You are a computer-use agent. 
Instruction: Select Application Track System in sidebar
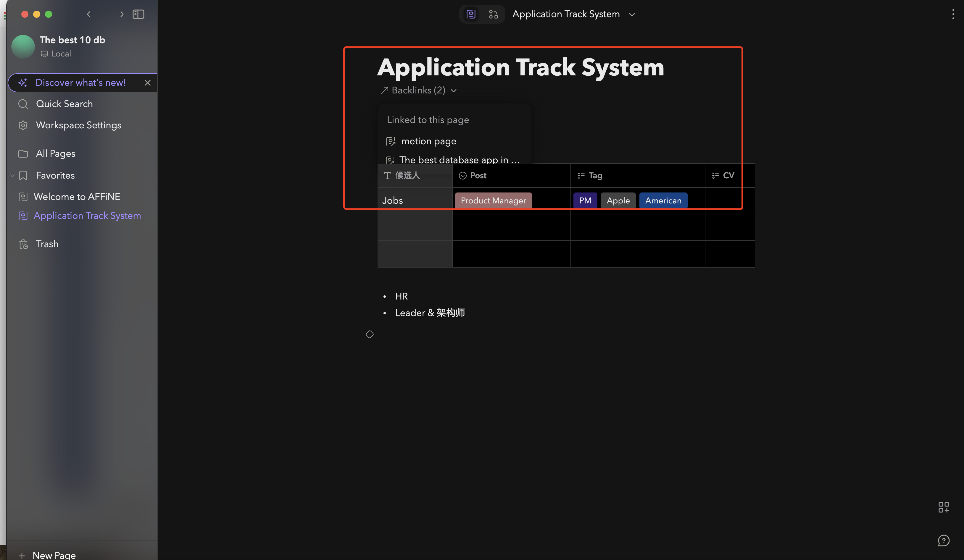[87, 216]
